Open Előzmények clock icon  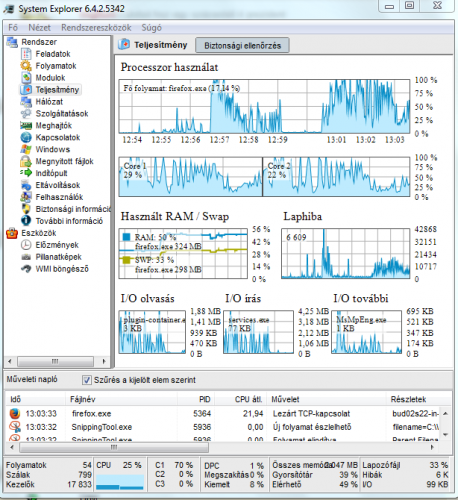[26, 245]
